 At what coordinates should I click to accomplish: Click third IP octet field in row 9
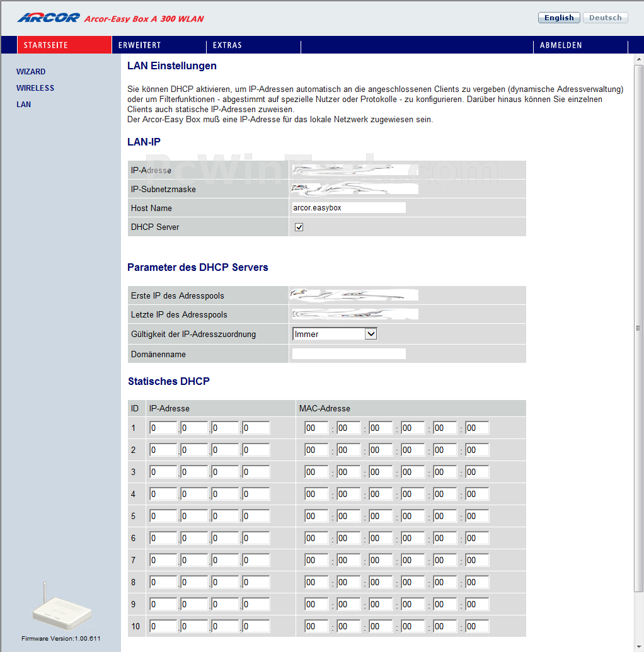tap(225, 604)
